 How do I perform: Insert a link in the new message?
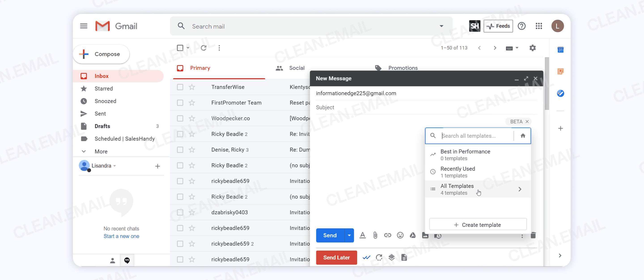point(388,235)
